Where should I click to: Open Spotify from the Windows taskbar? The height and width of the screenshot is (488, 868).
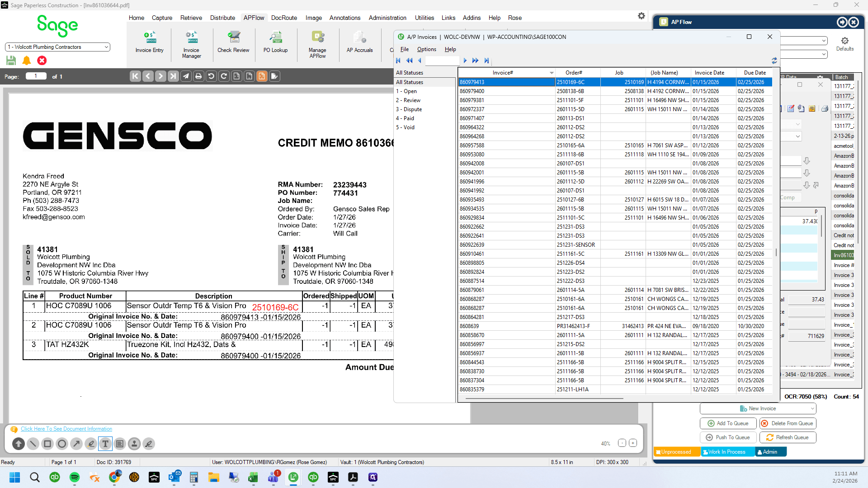click(x=75, y=477)
